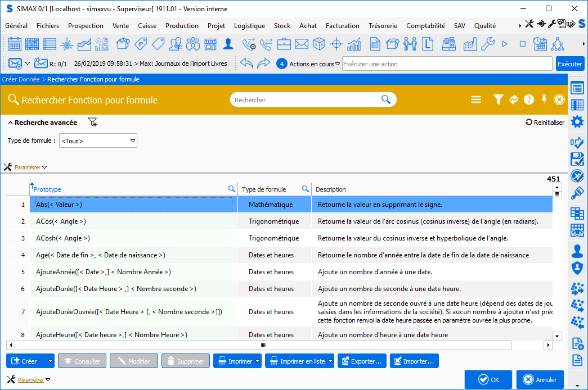Pin the search panel with pushpin icon
The height and width of the screenshot is (390, 588).
pyautogui.click(x=544, y=99)
